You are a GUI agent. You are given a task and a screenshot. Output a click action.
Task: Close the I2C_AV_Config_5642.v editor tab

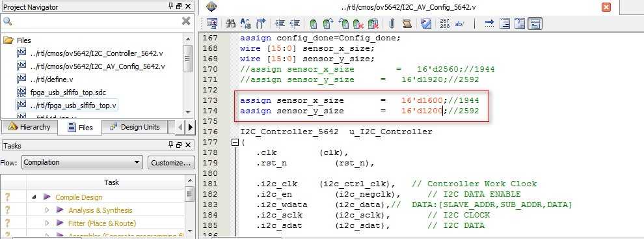tap(606, 7)
